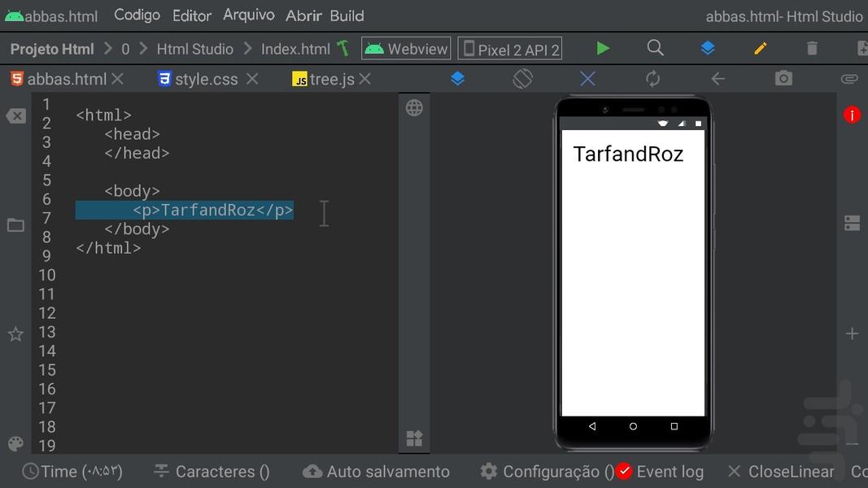This screenshot has height=488, width=868.
Task: Tap the screen rotation icon above the preview
Action: point(522,78)
